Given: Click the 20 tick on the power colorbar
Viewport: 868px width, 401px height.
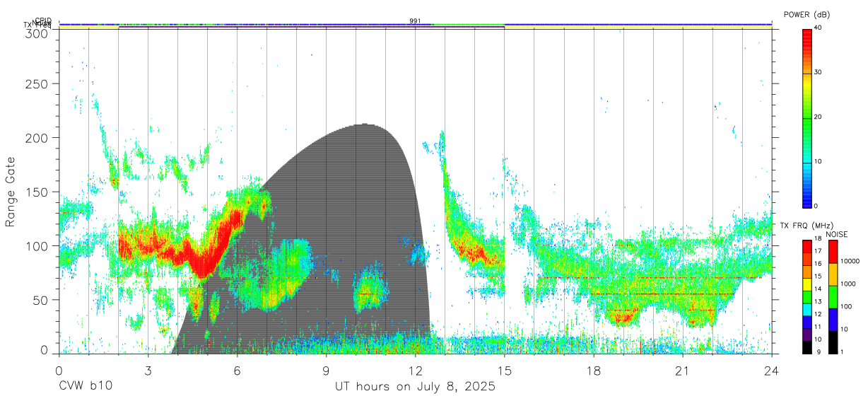Looking at the screenshot, I should point(819,117).
